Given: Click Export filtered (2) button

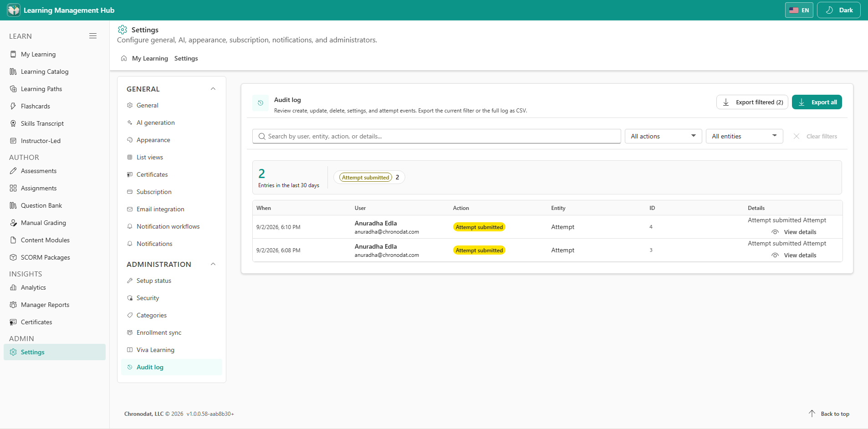Looking at the screenshot, I should 752,102.
